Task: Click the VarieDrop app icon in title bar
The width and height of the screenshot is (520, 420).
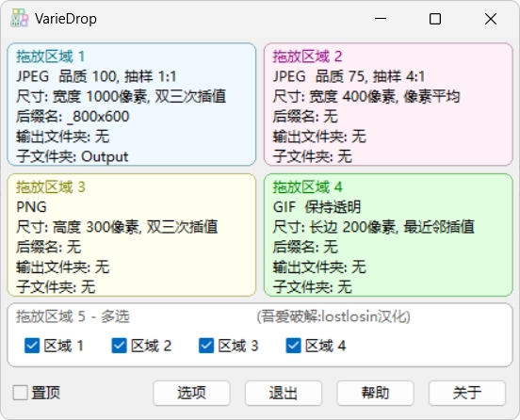Action: (x=20, y=18)
